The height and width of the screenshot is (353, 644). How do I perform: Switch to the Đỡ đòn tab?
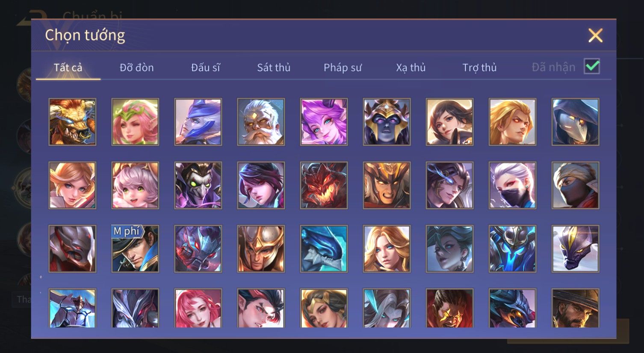click(136, 68)
